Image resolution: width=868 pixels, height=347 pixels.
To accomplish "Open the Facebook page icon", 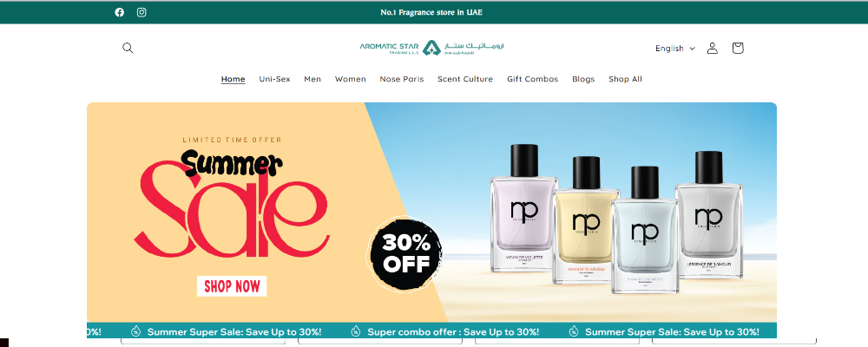I will [120, 12].
